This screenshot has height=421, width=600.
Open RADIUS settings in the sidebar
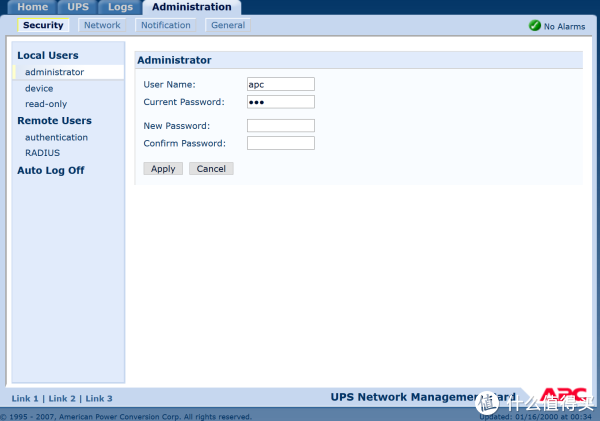42,153
